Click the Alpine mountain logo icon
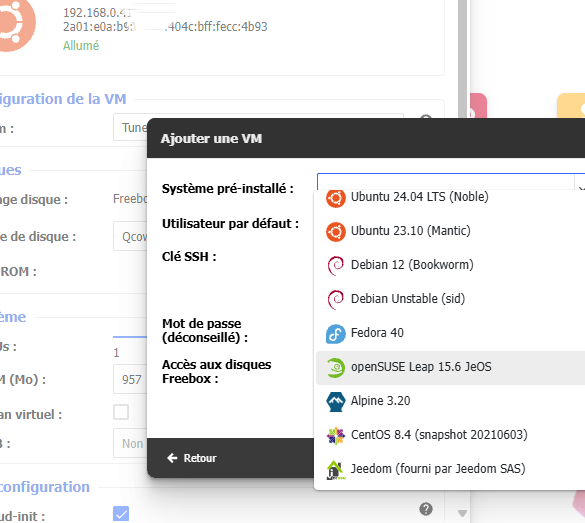Viewport: 585px width, 523px height. [335, 402]
